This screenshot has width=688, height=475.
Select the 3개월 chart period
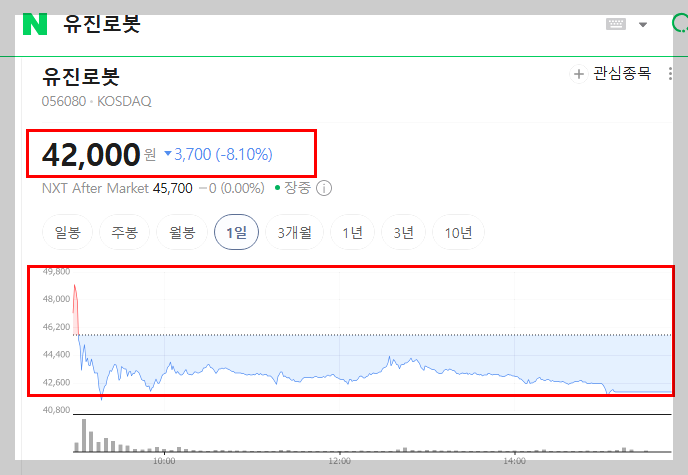[294, 232]
